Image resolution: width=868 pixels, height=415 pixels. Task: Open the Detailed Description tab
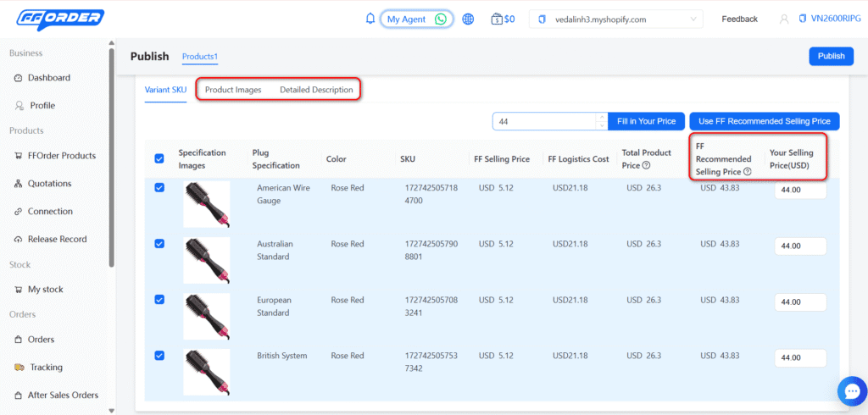click(316, 90)
